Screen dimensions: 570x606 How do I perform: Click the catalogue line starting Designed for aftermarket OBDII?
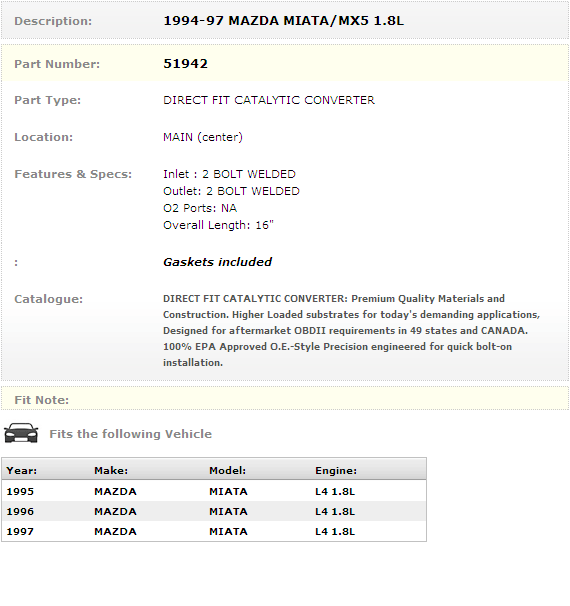tap(345, 331)
